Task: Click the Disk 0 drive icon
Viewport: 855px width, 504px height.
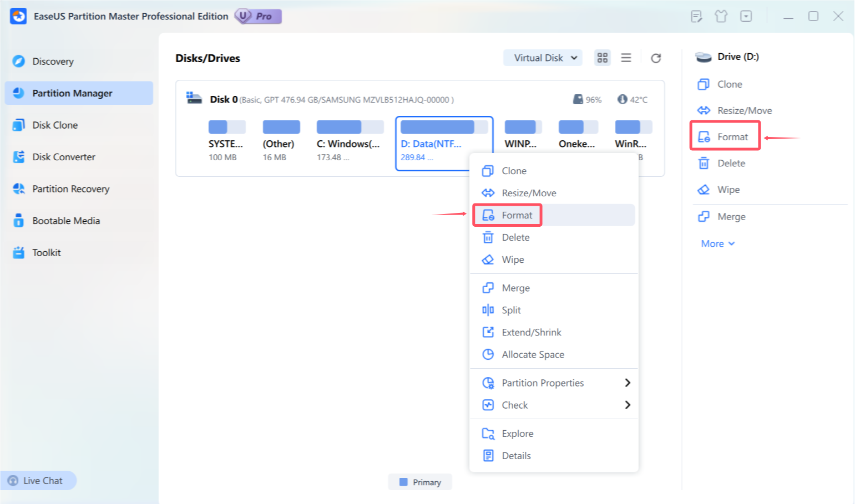Action: [x=194, y=98]
